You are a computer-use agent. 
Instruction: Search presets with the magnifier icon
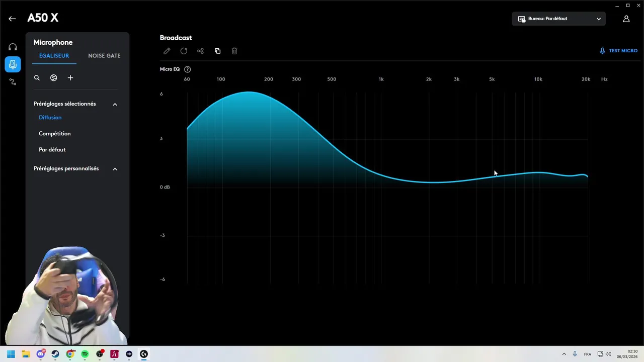(x=37, y=78)
